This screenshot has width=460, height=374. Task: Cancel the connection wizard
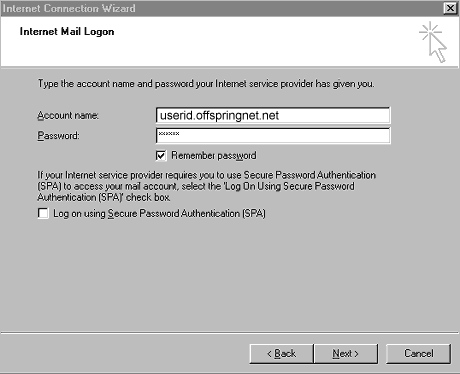click(419, 354)
